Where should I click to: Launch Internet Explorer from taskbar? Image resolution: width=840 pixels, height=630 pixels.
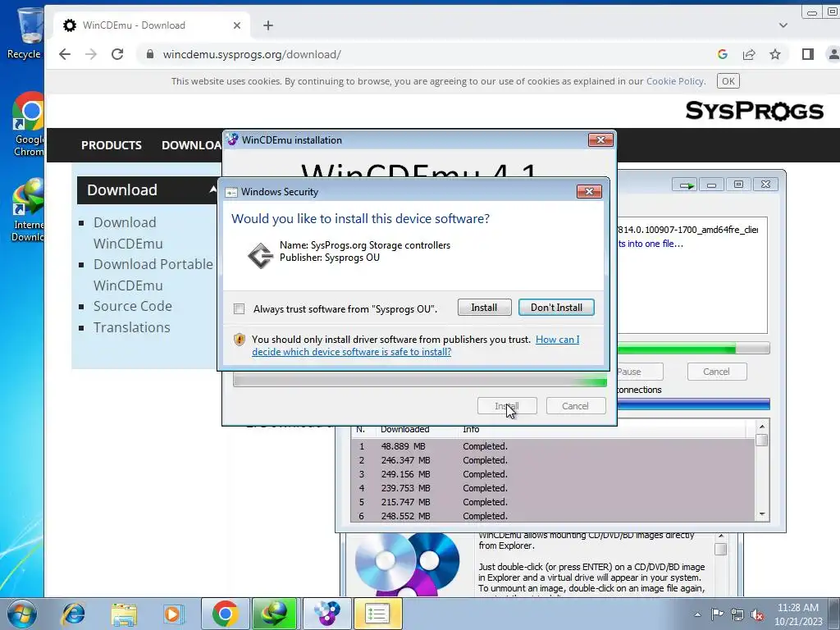[73, 614]
